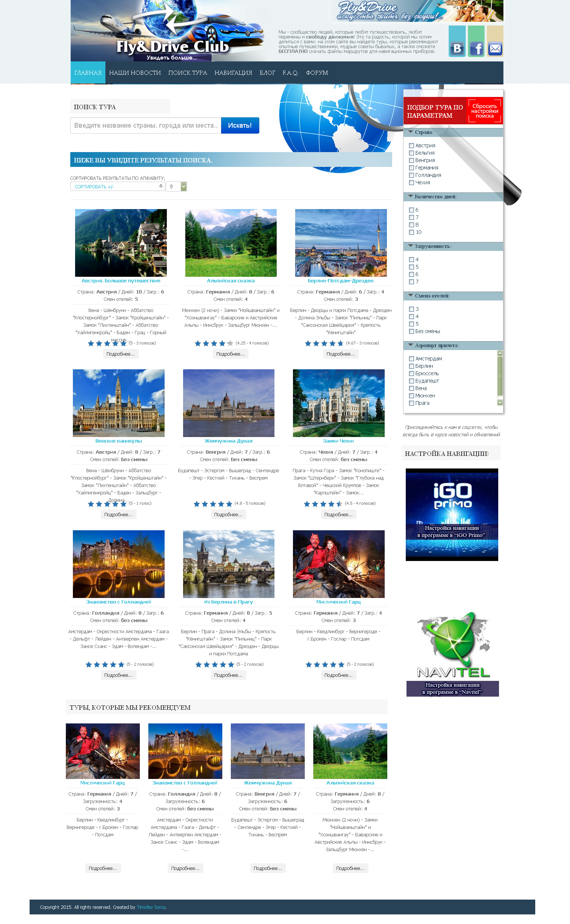Open the СОРТИРОВАТЬ +/- sort dropdown
This screenshot has height=924, width=570.
coord(118,187)
